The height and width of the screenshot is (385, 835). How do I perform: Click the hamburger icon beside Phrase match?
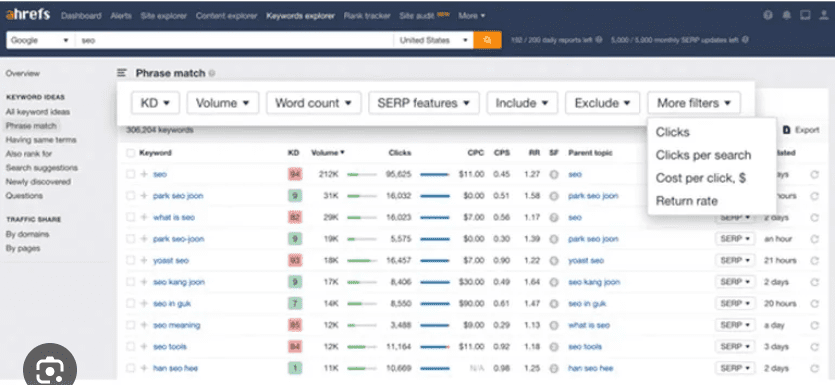point(122,73)
